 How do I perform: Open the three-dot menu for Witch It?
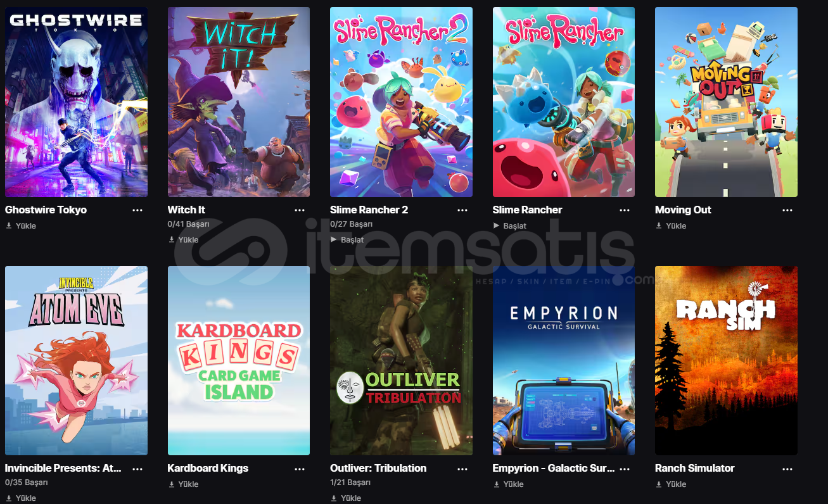coord(300,210)
